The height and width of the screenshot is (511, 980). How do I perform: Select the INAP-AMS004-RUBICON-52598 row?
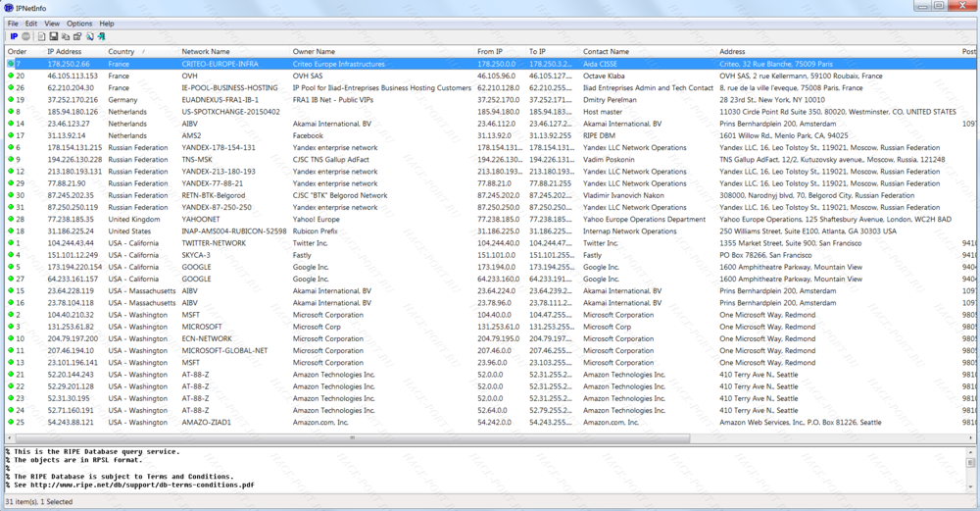coord(491,230)
